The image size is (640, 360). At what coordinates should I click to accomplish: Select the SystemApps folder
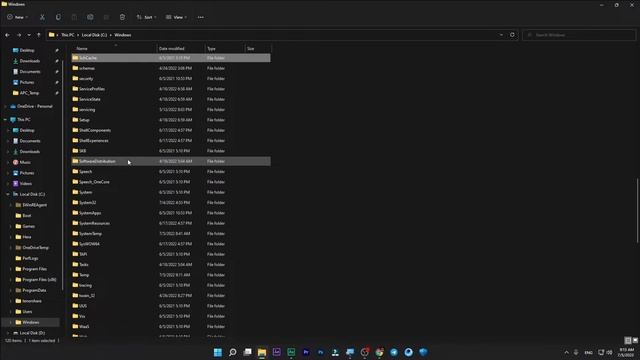(171, 213)
